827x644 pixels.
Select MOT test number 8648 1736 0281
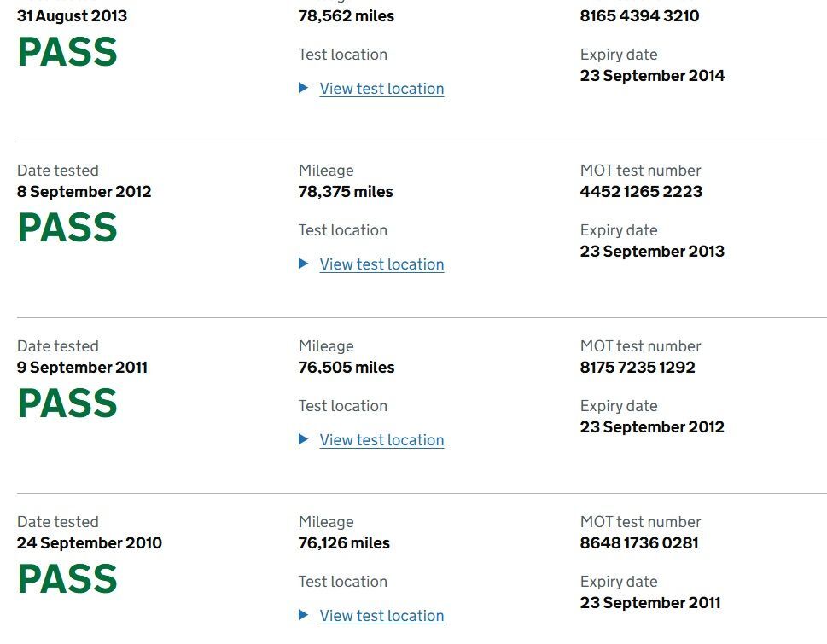[x=639, y=542]
